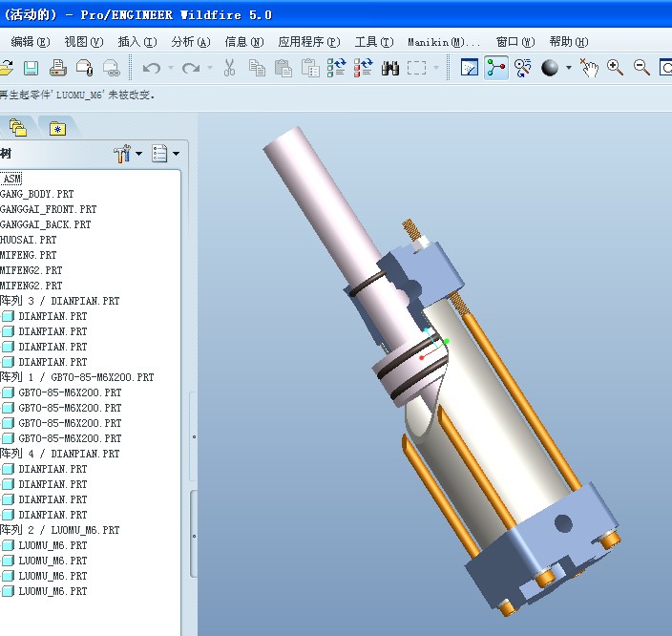Open the 插入(I) menu
This screenshot has height=636, width=672.
click(x=137, y=42)
